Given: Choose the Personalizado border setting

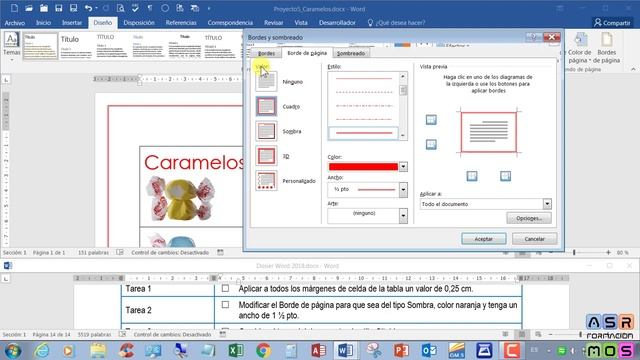Looking at the screenshot, I should 266,181.
